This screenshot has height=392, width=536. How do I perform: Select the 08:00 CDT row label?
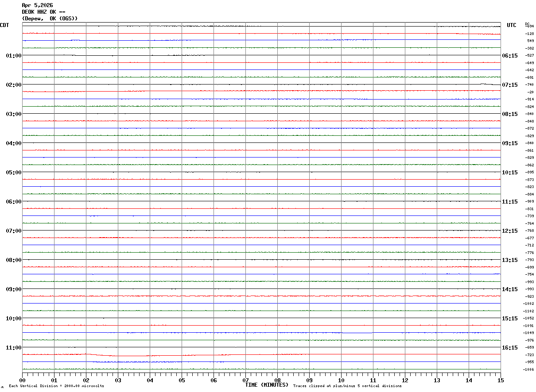14,260
